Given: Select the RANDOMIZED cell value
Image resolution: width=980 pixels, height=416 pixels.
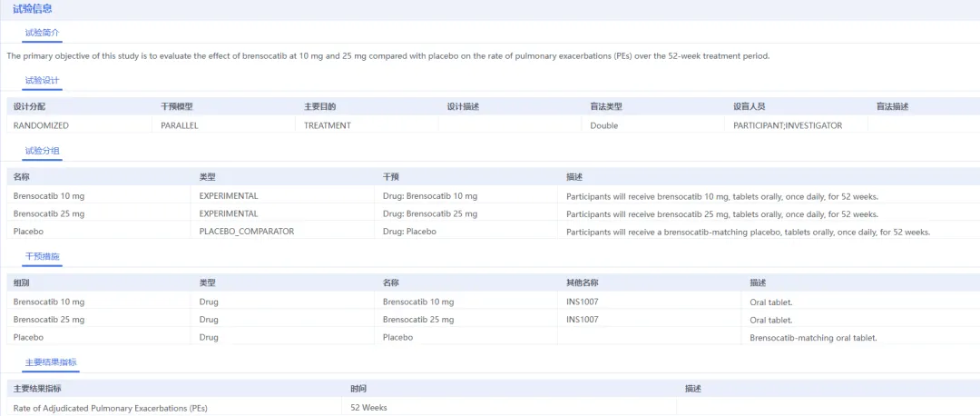Looking at the screenshot, I should [41, 125].
